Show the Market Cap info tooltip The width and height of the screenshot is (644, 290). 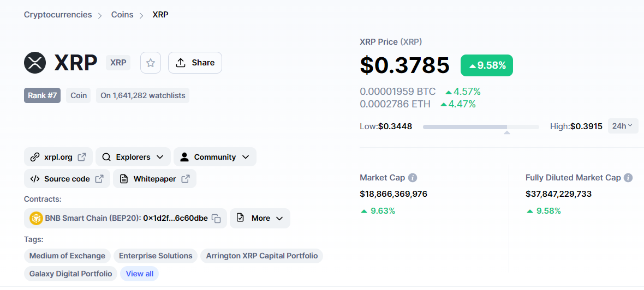point(413,178)
